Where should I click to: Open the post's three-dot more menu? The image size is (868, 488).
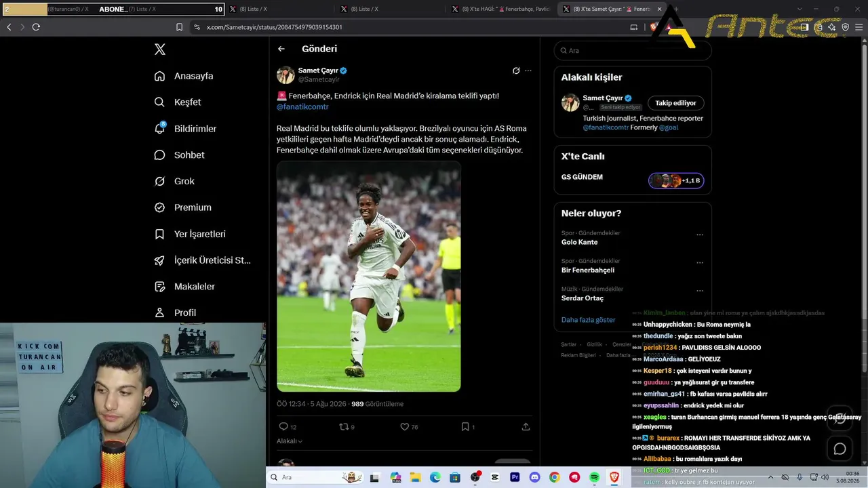pyautogui.click(x=528, y=70)
